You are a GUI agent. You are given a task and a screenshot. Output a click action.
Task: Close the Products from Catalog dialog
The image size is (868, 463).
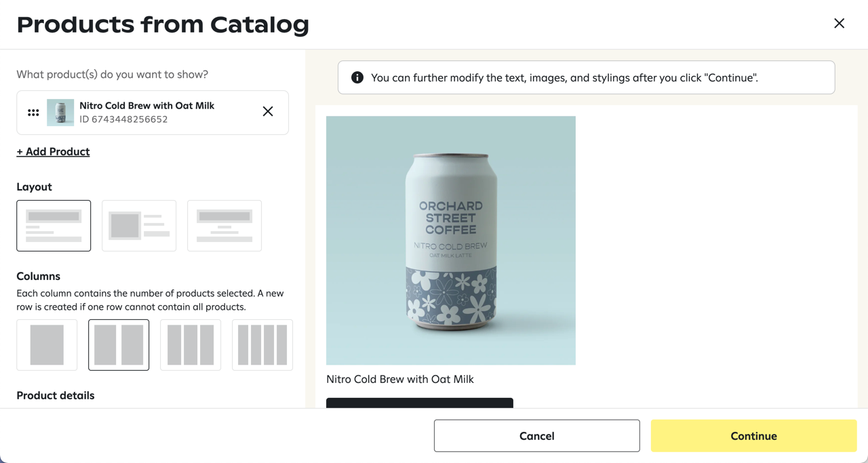tap(839, 24)
